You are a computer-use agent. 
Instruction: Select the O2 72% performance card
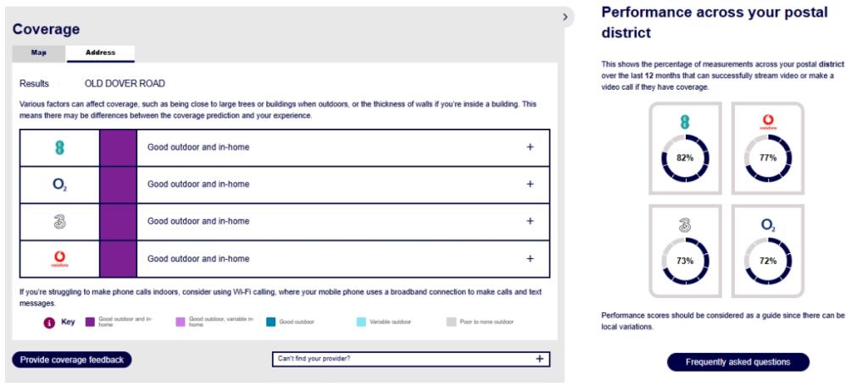(x=768, y=251)
